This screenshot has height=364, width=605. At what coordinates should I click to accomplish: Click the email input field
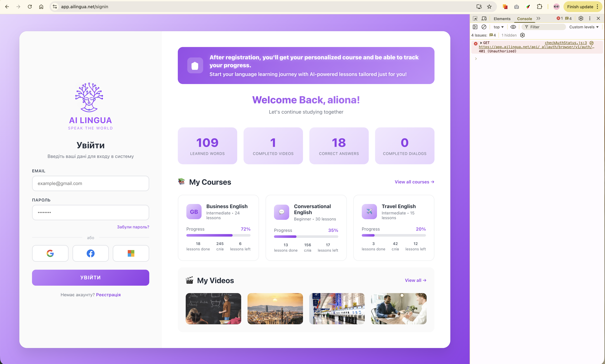point(90,183)
